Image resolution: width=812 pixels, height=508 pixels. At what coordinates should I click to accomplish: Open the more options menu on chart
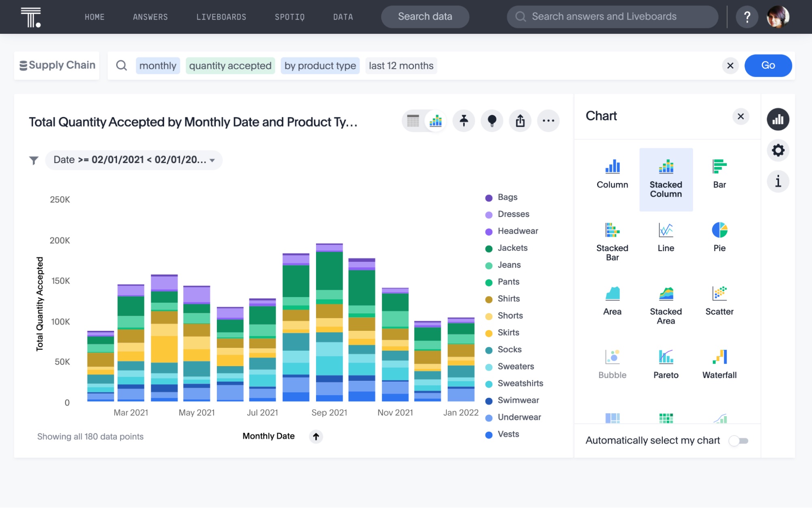tap(549, 120)
